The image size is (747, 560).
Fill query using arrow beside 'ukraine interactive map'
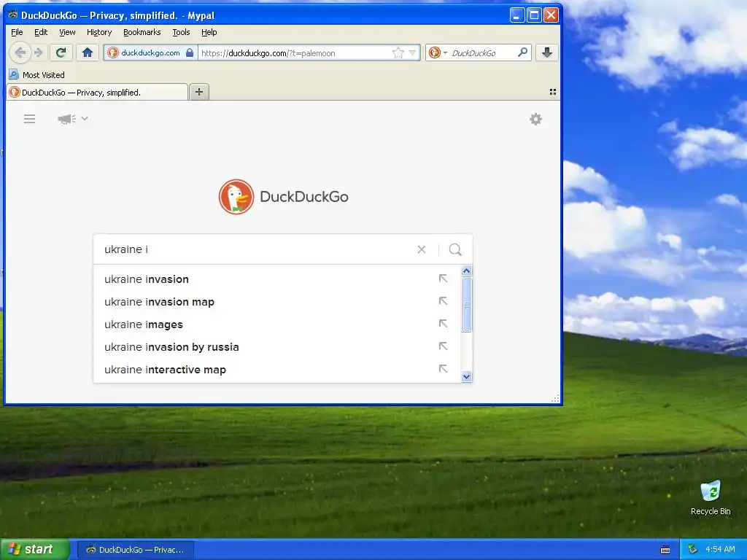pyautogui.click(x=443, y=368)
